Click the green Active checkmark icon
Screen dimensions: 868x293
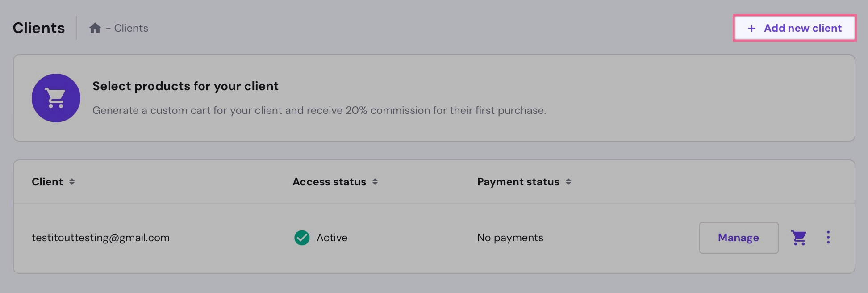pyautogui.click(x=302, y=238)
